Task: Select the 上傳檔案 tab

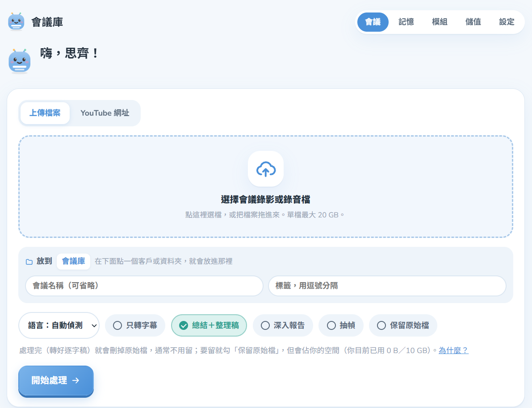Action: pyautogui.click(x=45, y=113)
